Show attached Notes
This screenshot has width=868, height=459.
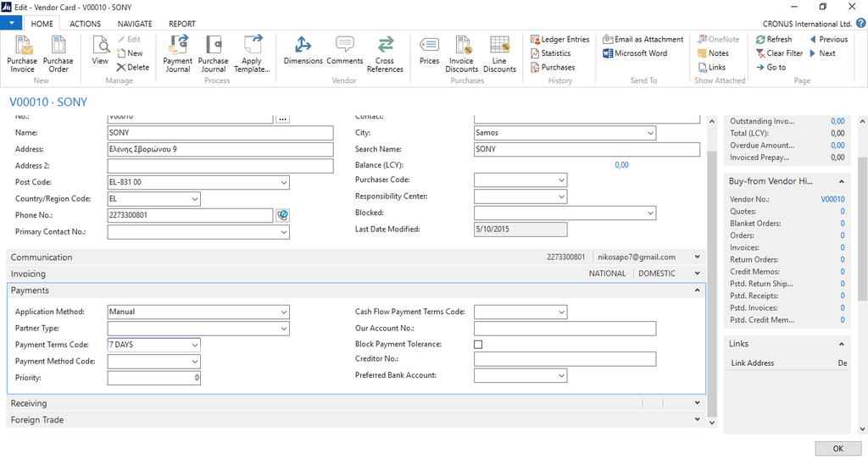tap(713, 53)
